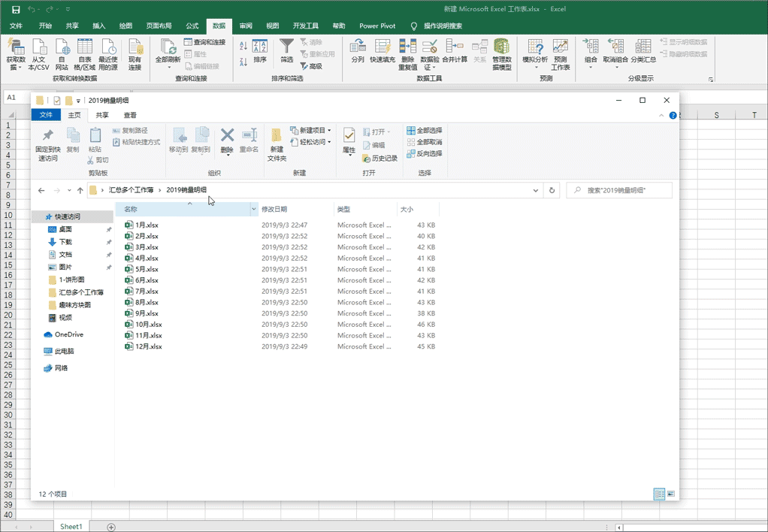Viewport: 768px width, 532px height.
Task: Click Excel's 排序 (Sort) icon
Action: [259, 47]
